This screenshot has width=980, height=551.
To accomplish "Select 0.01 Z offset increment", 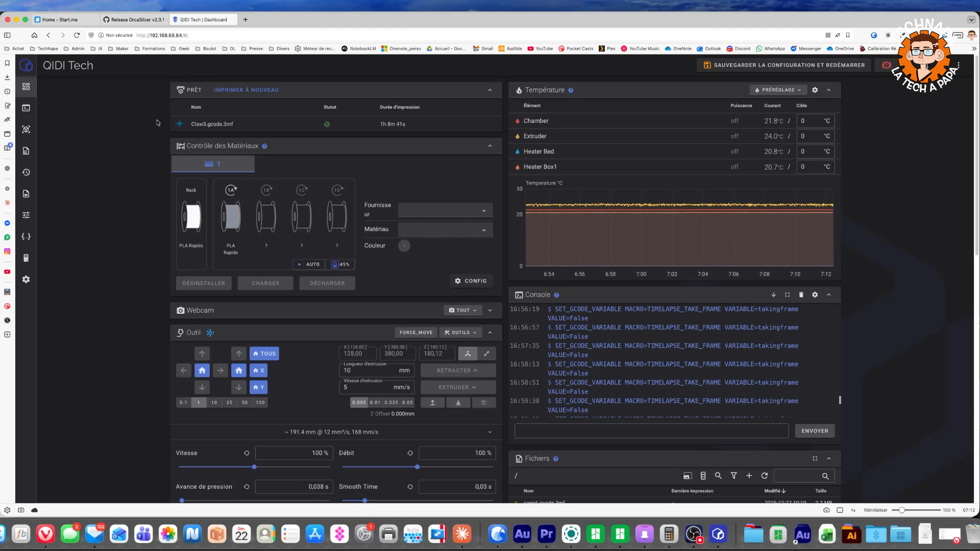I will pos(375,403).
